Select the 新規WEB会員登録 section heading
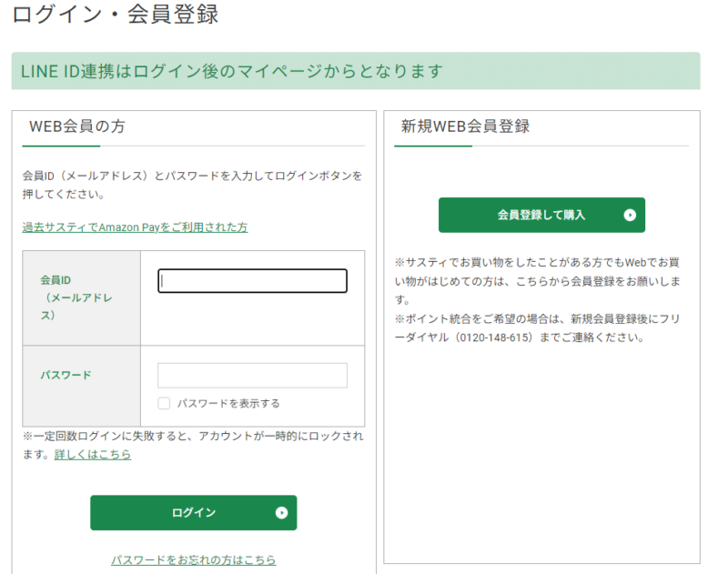Viewport: 728px width, 574px height. (x=465, y=126)
